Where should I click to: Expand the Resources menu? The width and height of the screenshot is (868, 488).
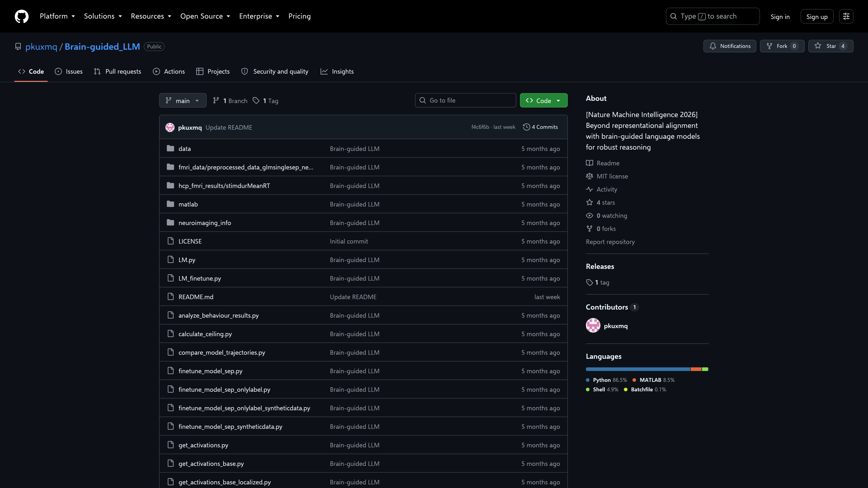click(x=151, y=16)
